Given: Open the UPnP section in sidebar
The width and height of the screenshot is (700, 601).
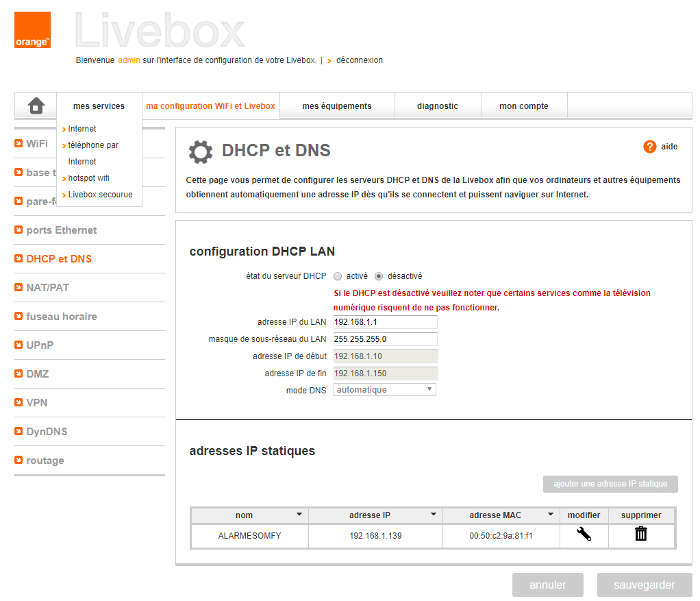Looking at the screenshot, I should [x=40, y=345].
